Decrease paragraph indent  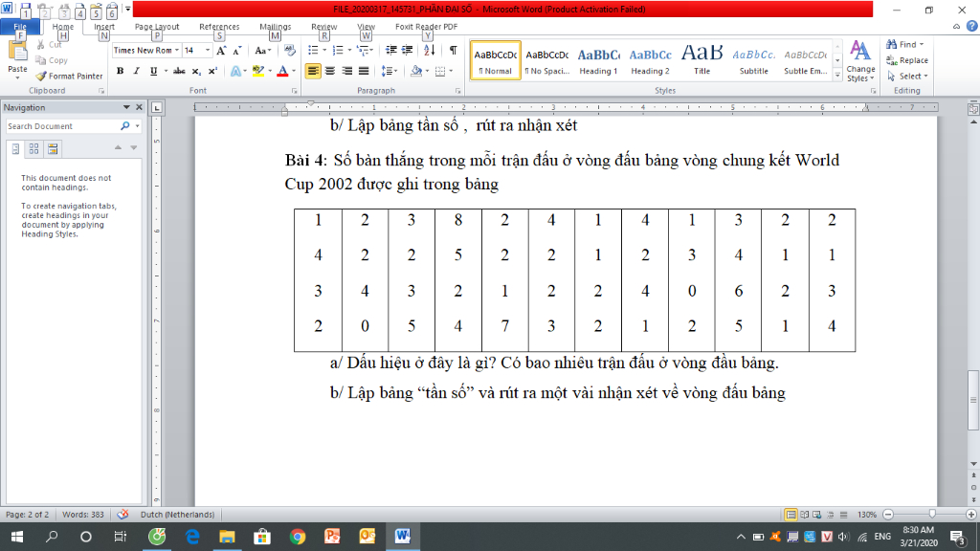coord(391,50)
